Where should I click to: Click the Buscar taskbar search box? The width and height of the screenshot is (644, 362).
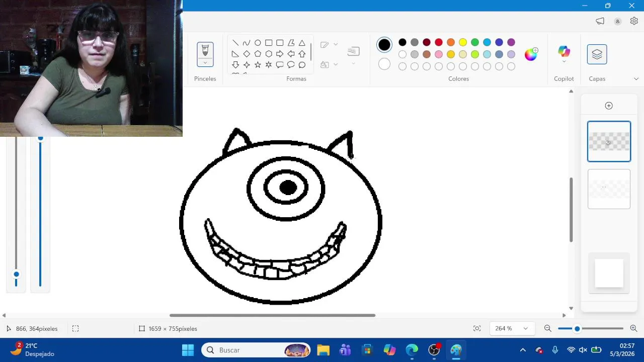coord(257,350)
